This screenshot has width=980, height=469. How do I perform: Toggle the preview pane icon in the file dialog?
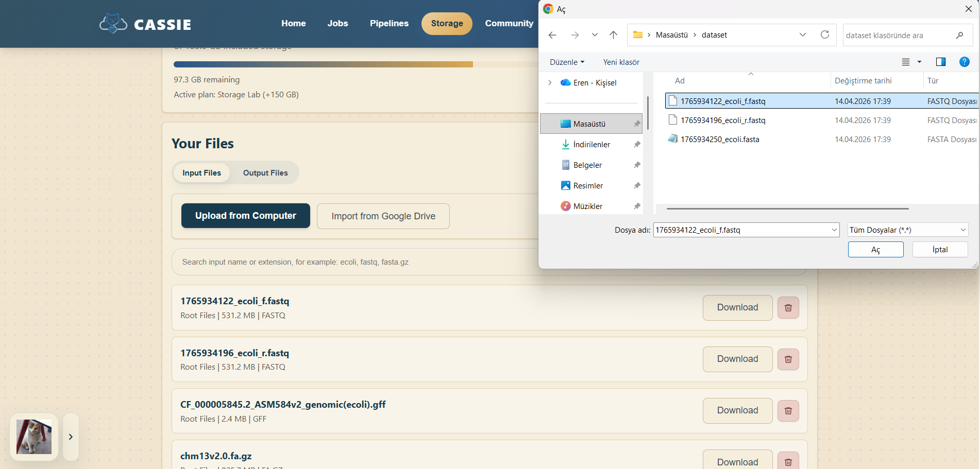click(x=940, y=62)
